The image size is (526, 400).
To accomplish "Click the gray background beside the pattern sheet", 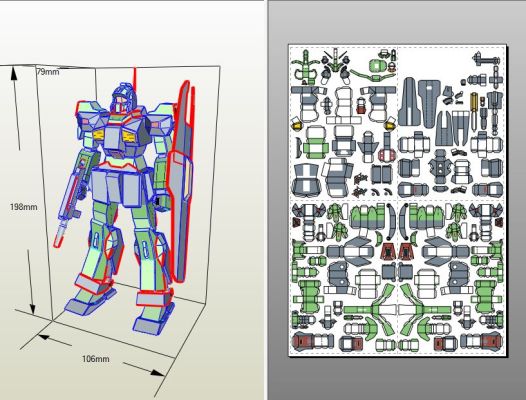I will (517, 201).
